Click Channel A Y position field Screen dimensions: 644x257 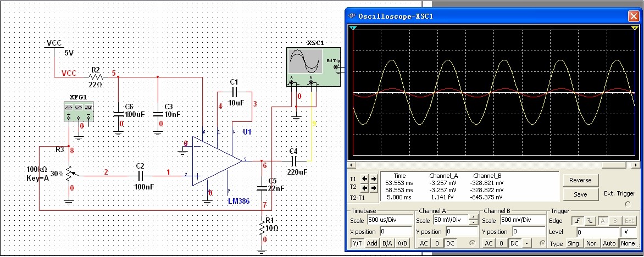(x=462, y=232)
